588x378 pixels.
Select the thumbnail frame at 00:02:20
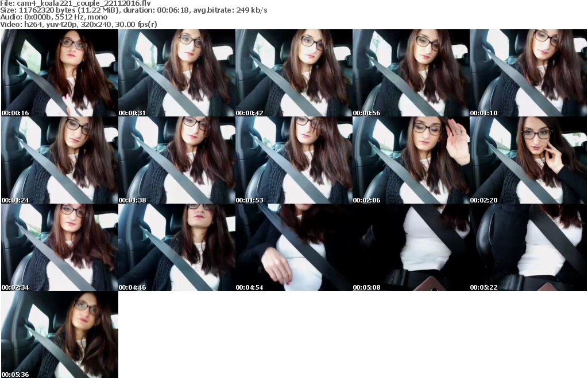[x=528, y=160]
